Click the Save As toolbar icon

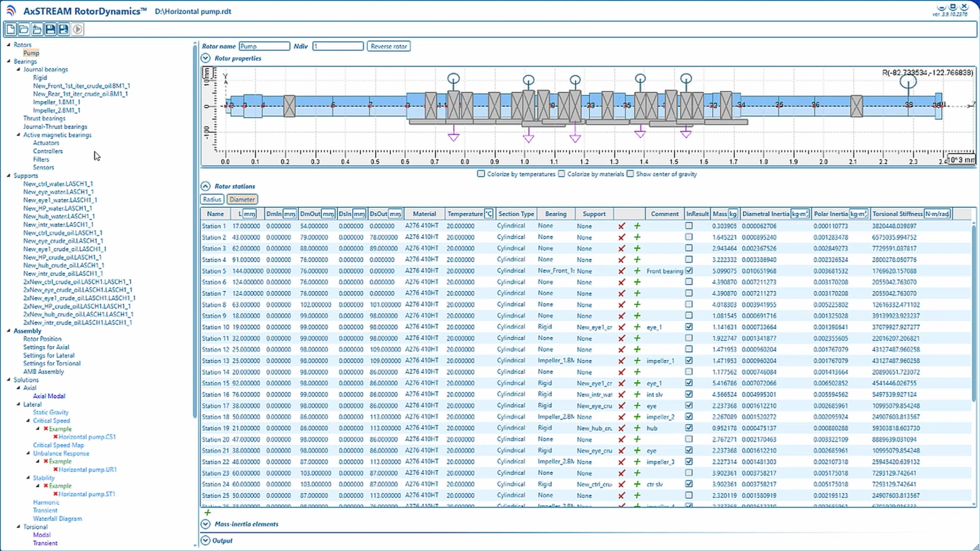tap(64, 29)
